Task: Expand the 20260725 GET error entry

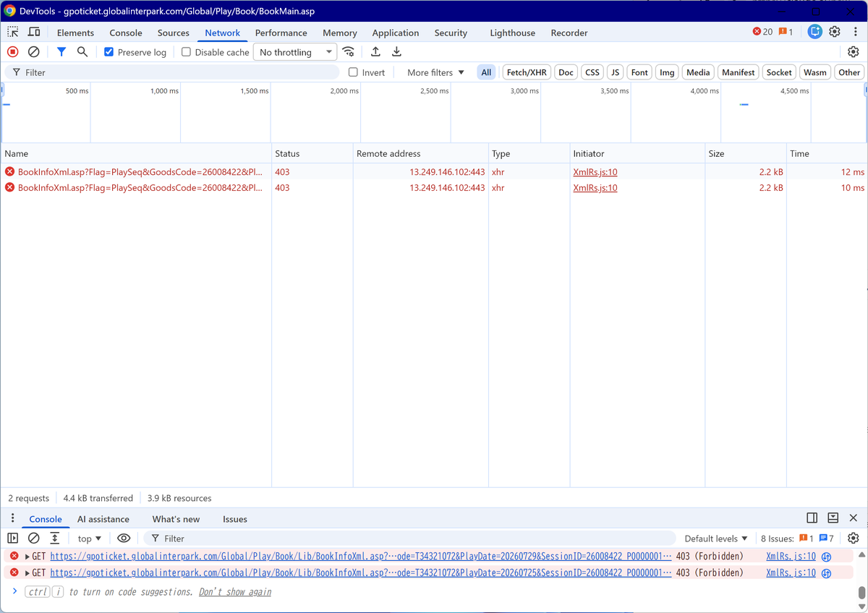Action: (27, 573)
